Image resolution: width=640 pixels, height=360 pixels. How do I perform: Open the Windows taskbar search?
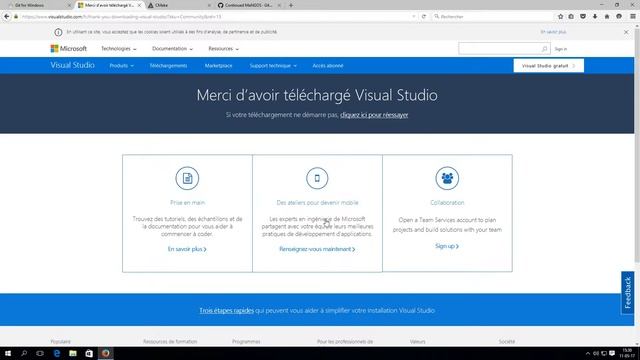(24, 353)
